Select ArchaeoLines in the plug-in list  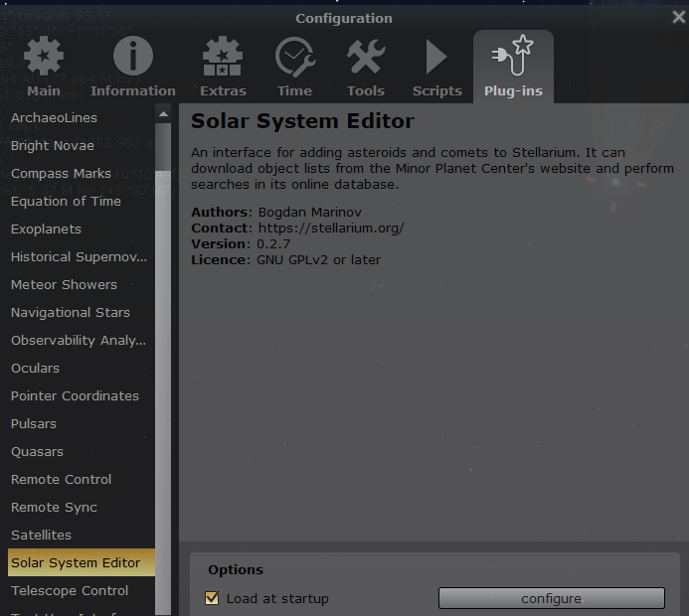(82, 117)
